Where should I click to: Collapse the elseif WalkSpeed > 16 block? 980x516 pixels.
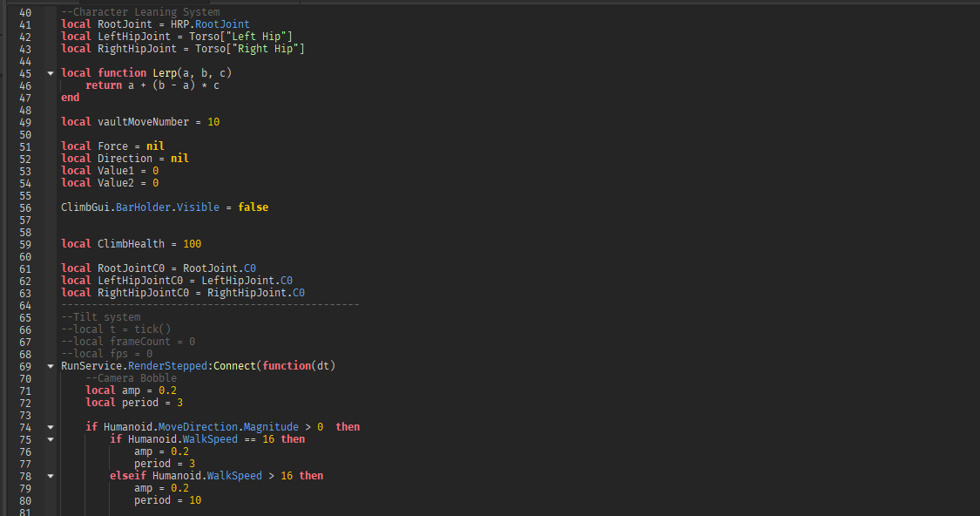pyautogui.click(x=51, y=476)
